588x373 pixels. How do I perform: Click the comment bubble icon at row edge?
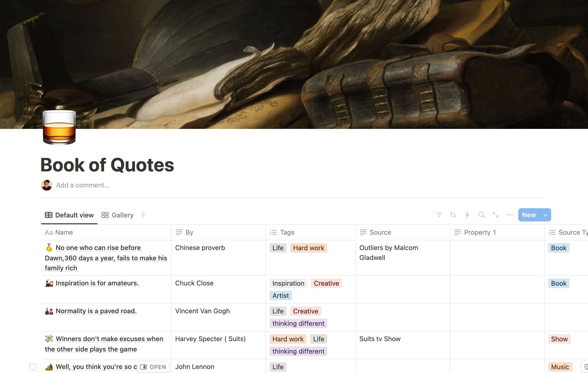pos(585,367)
